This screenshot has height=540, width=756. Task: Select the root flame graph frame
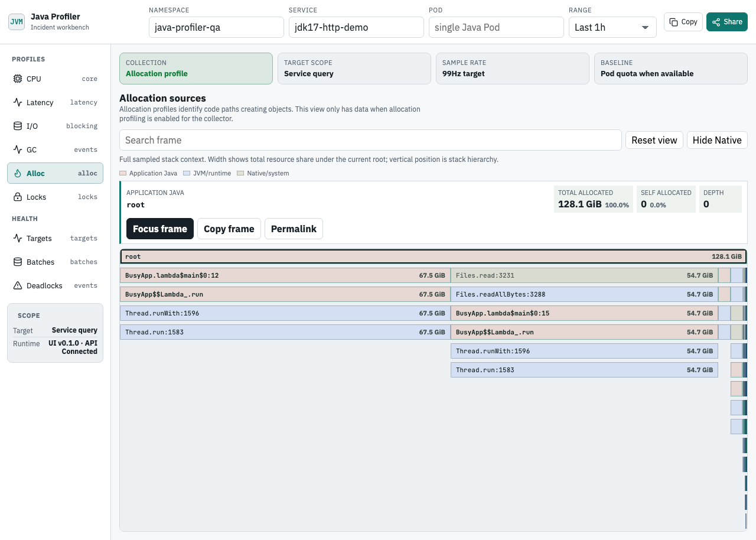pyautogui.click(x=434, y=256)
